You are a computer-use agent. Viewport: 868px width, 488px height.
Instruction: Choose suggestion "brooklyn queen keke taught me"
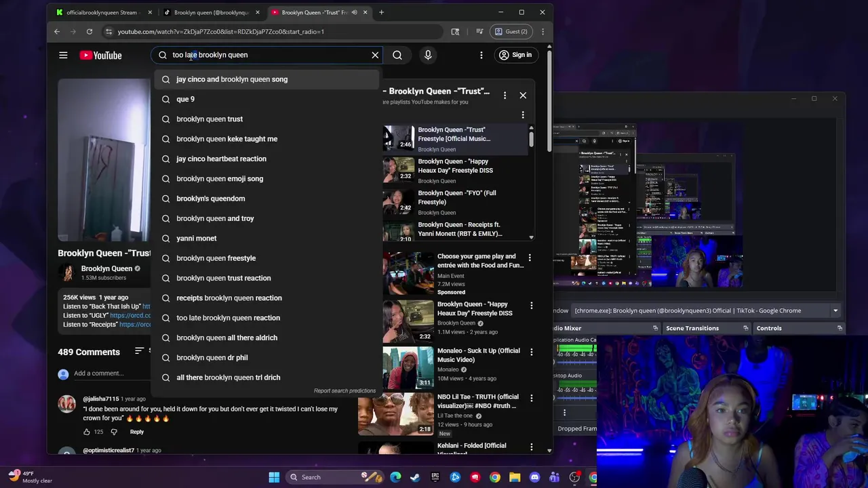click(x=266, y=139)
